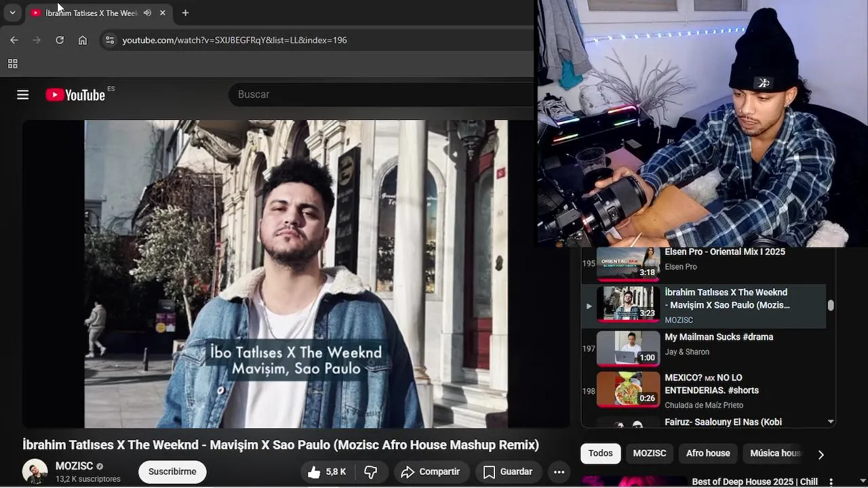Select the MOZISC filter chip
The width and height of the screenshot is (868, 488).
pyautogui.click(x=650, y=453)
